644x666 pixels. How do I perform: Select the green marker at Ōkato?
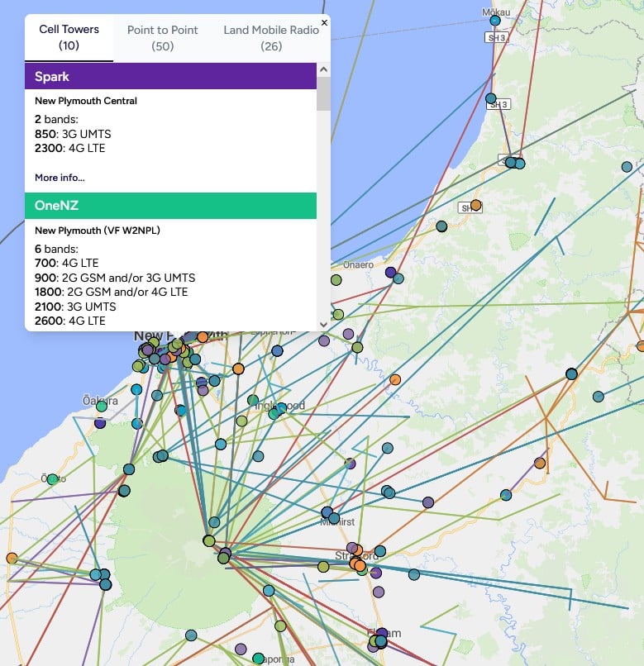(x=53, y=479)
